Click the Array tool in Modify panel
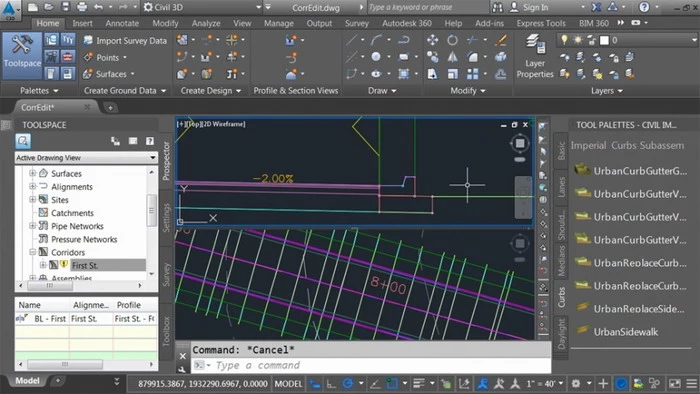 pos(472,74)
